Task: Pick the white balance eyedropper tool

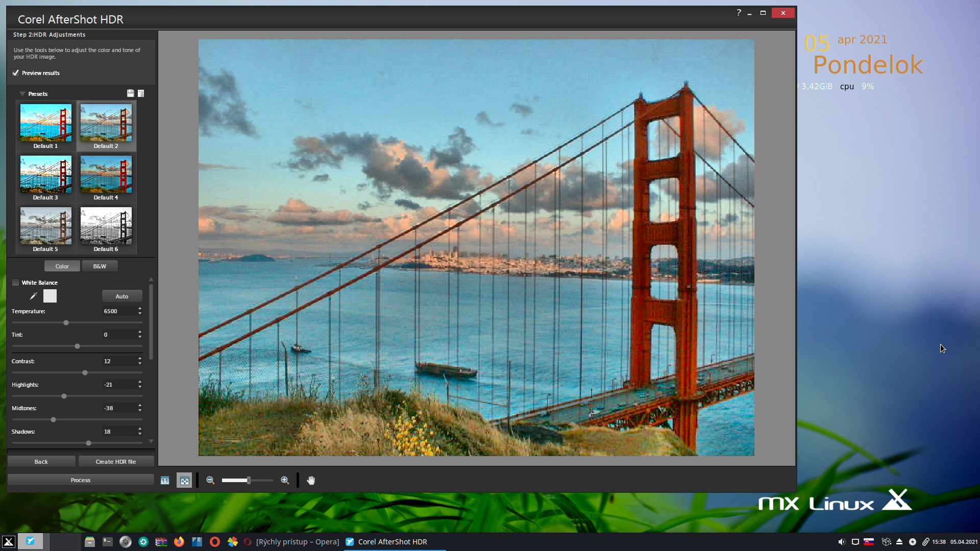Action: click(x=33, y=296)
